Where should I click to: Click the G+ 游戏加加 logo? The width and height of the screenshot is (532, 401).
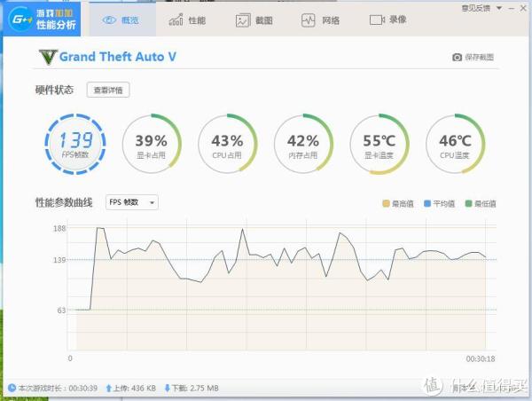[42, 19]
